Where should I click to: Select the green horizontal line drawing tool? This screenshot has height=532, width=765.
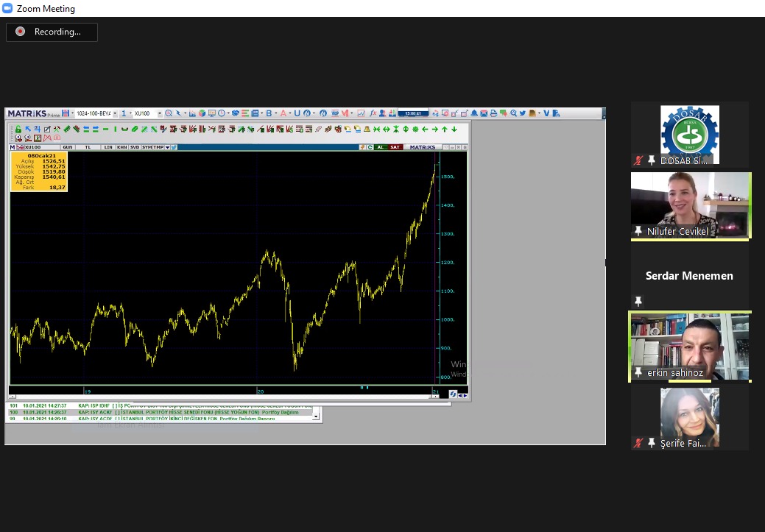click(x=105, y=130)
